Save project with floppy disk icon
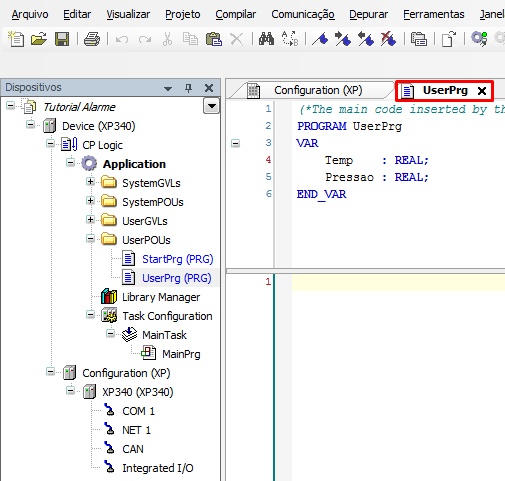Image resolution: width=505 pixels, height=481 pixels. (62, 39)
